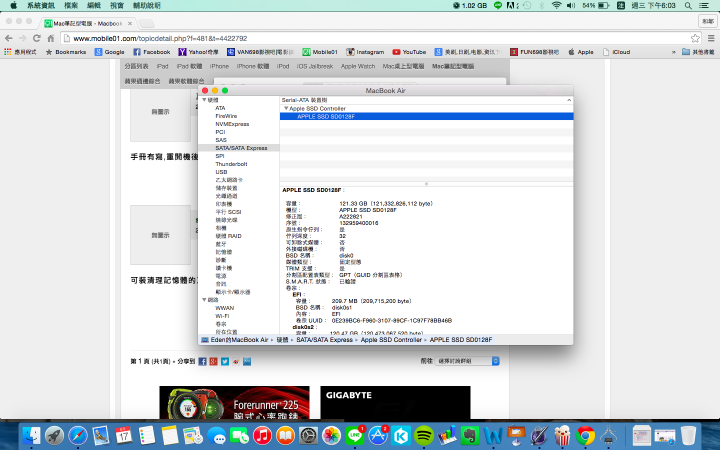Open the Apple menu

coord(13,6)
